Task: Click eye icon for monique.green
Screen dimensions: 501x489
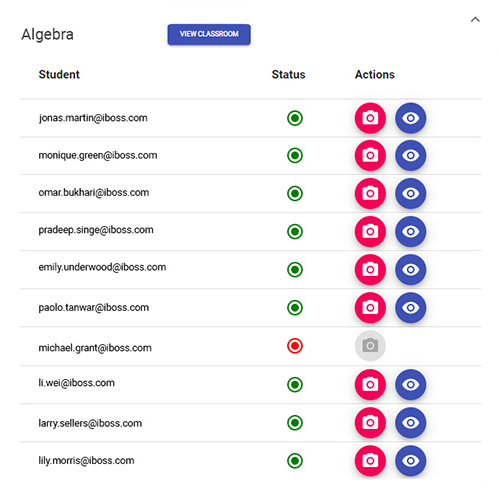Action: (x=410, y=155)
